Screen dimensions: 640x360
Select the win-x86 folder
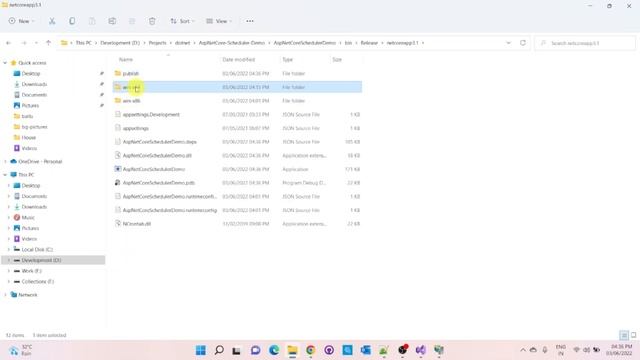pos(237,101)
